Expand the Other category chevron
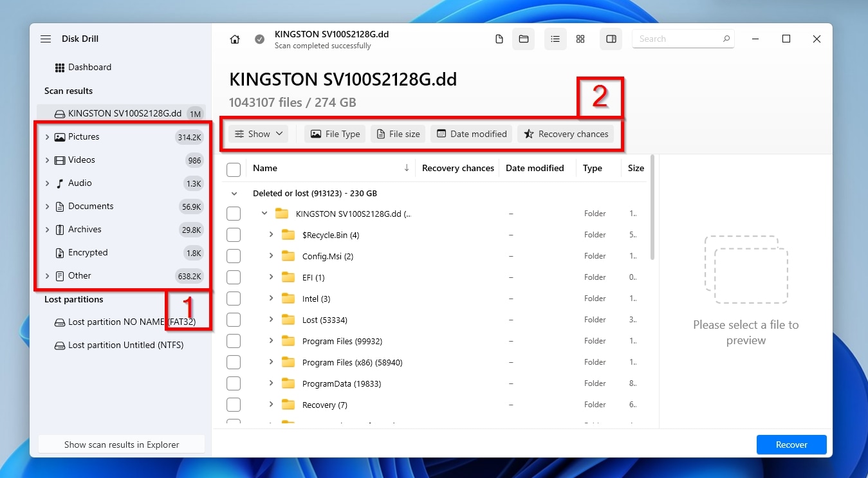The width and height of the screenshot is (868, 478). pyautogui.click(x=47, y=276)
